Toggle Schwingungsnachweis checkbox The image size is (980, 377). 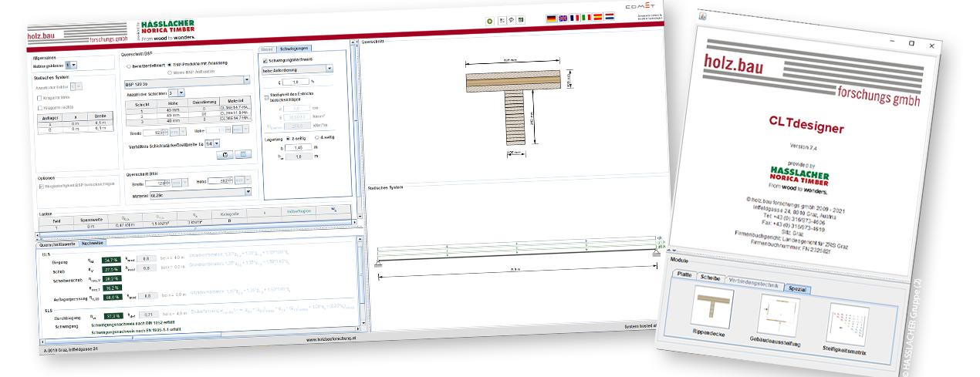pos(265,60)
